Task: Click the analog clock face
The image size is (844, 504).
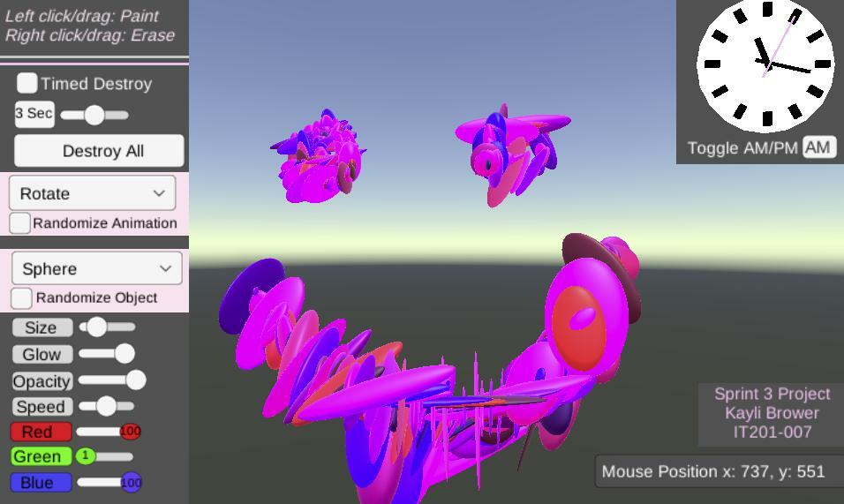Action: [x=765, y=65]
